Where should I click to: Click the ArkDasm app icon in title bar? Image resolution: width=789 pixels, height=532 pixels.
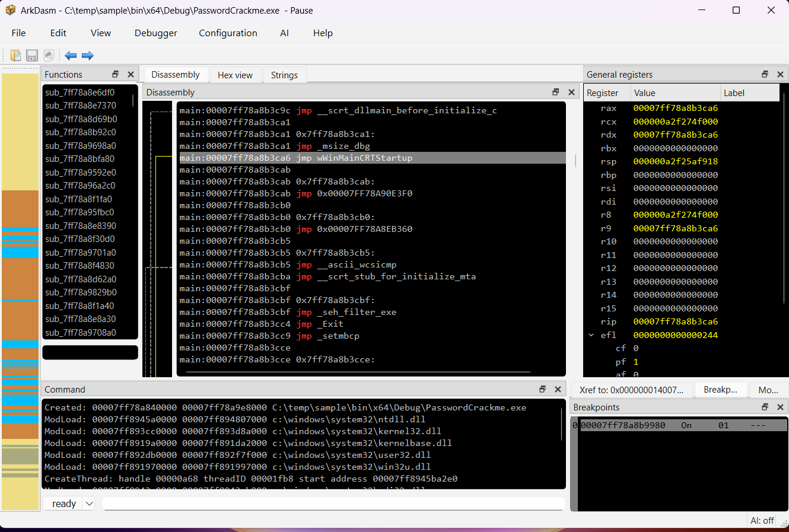[10, 10]
